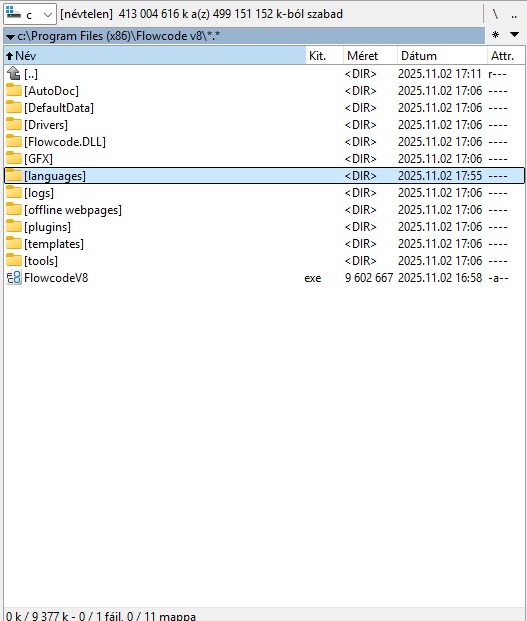The width and height of the screenshot is (527, 621).
Task: Click the DefaultData folder icon
Action: (x=13, y=108)
